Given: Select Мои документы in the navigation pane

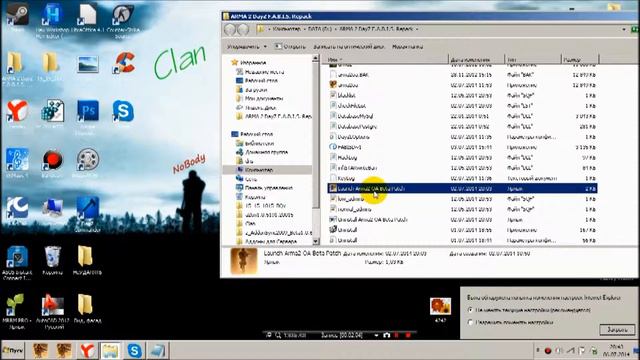Looking at the screenshot, I should coord(260,98).
